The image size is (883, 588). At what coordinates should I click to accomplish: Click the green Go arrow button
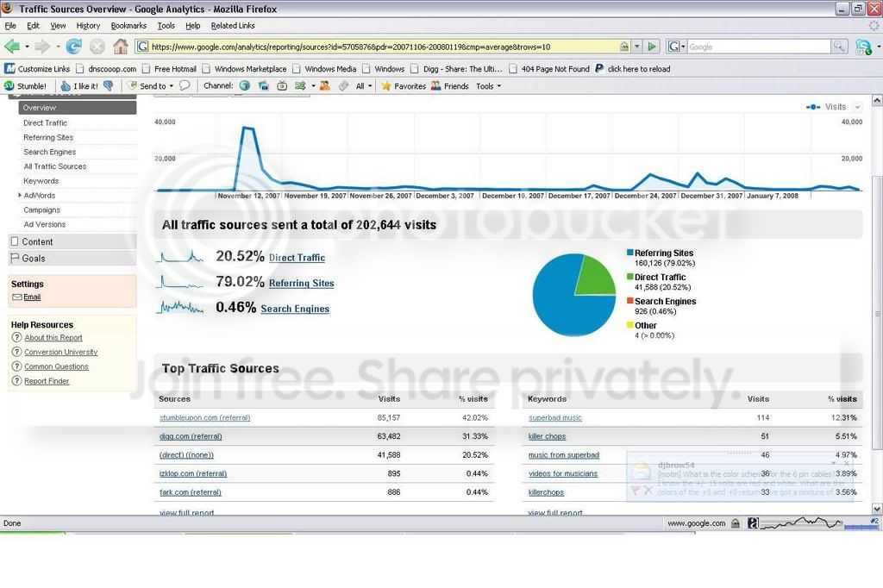(652, 47)
